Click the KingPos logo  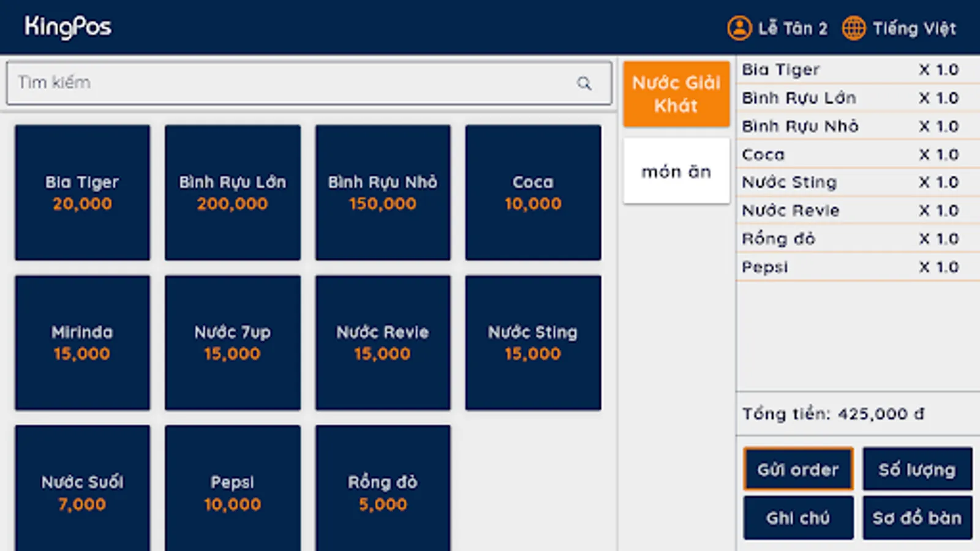click(68, 28)
